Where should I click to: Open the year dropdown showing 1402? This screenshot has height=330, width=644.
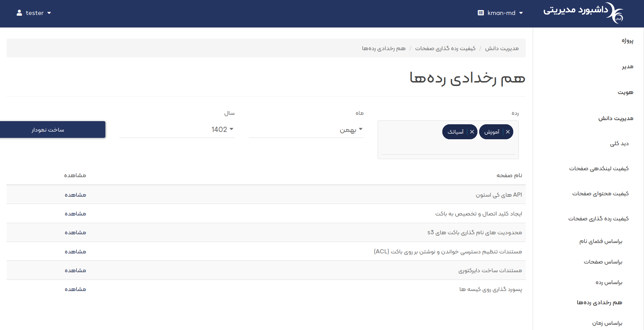[177, 129]
